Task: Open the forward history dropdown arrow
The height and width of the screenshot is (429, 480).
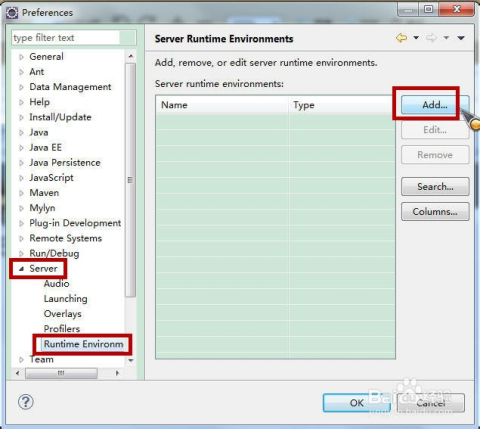Action: pos(446,38)
